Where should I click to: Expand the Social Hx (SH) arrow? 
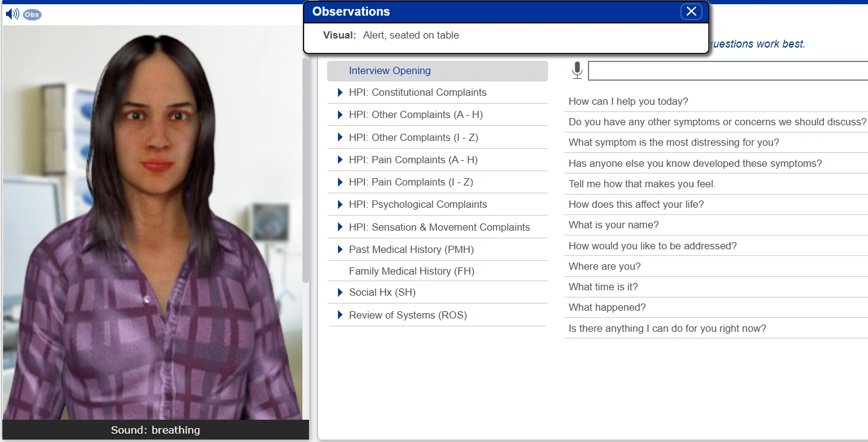pyautogui.click(x=340, y=292)
